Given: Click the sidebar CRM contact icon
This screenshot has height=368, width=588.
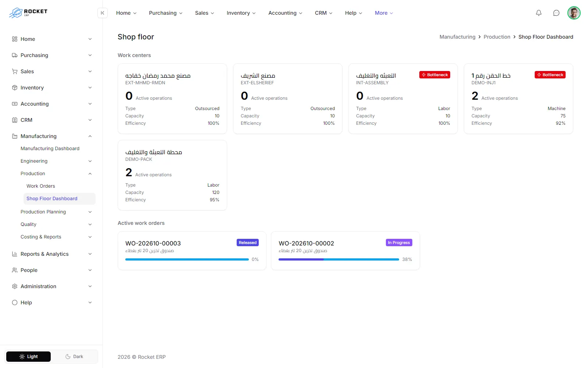Looking at the screenshot, I should click(15, 120).
